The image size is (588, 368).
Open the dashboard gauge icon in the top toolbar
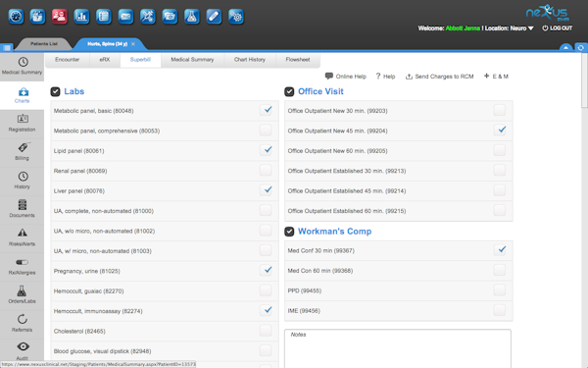click(16, 17)
